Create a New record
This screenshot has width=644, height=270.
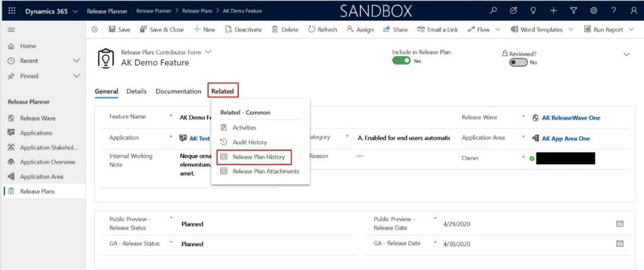click(204, 30)
